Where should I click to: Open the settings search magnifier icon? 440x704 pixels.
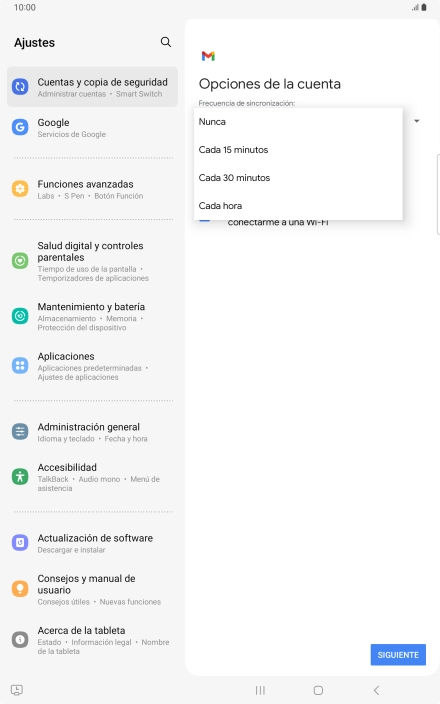pos(166,42)
